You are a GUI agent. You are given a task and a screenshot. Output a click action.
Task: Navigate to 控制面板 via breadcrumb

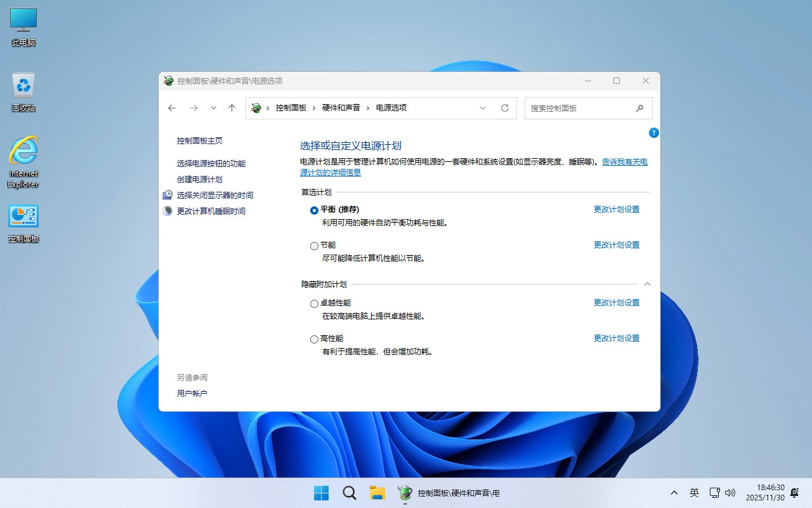pyautogui.click(x=291, y=108)
